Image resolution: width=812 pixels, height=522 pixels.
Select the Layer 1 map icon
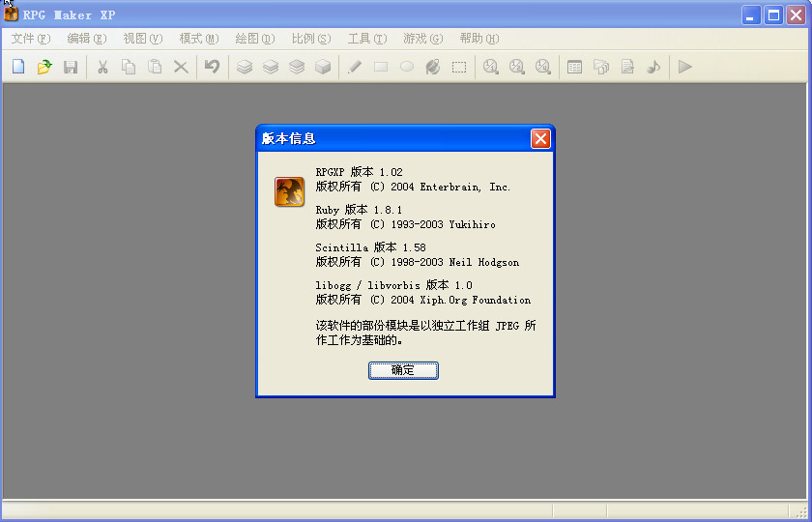245,67
